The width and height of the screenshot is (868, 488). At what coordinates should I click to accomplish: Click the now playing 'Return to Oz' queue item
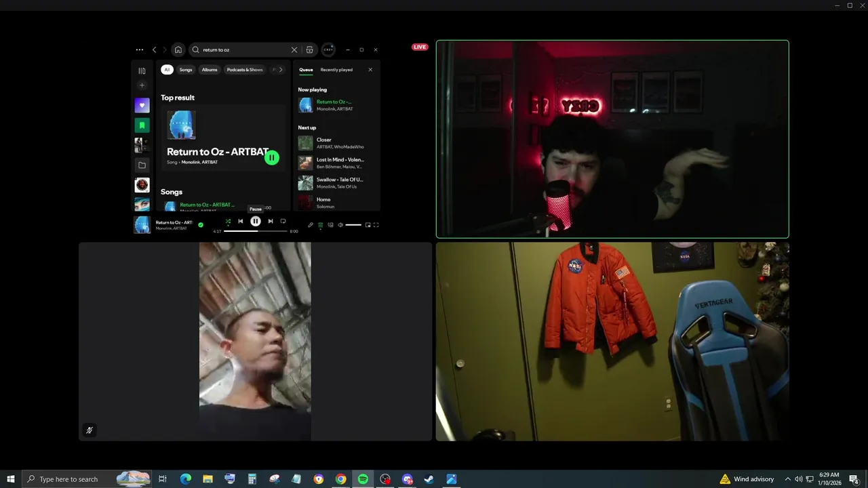click(336, 105)
